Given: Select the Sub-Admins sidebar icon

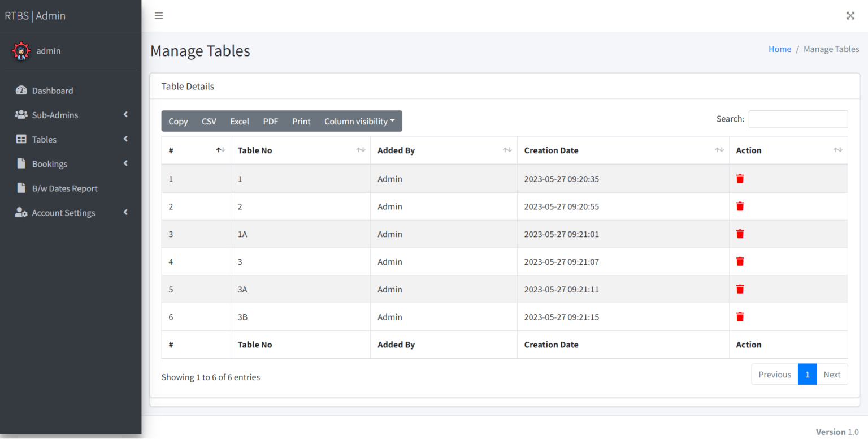Looking at the screenshot, I should pos(21,115).
